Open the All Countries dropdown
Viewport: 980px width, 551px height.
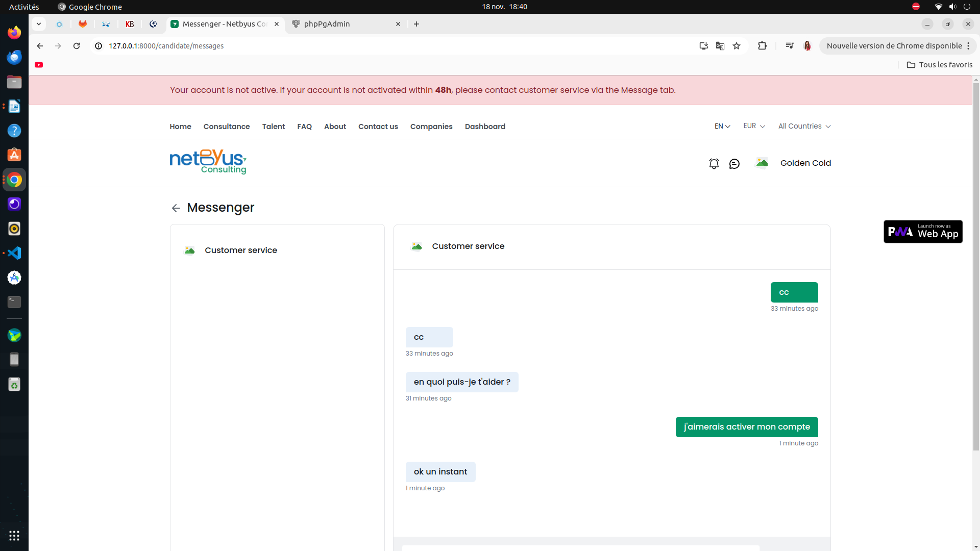coord(804,126)
